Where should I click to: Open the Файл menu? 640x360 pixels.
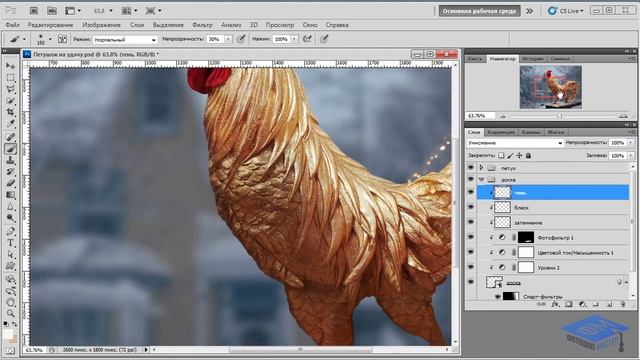pyautogui.click(x=13, y=25)
